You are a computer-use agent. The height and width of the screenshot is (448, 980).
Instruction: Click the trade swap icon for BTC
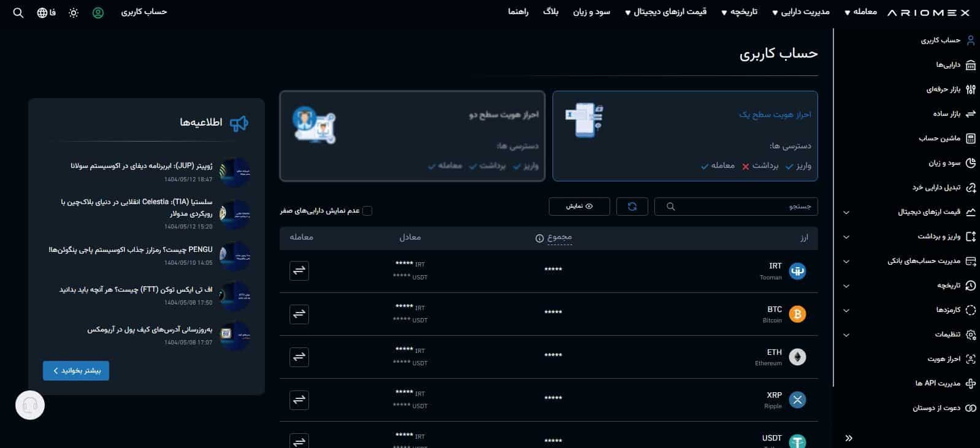299,314
